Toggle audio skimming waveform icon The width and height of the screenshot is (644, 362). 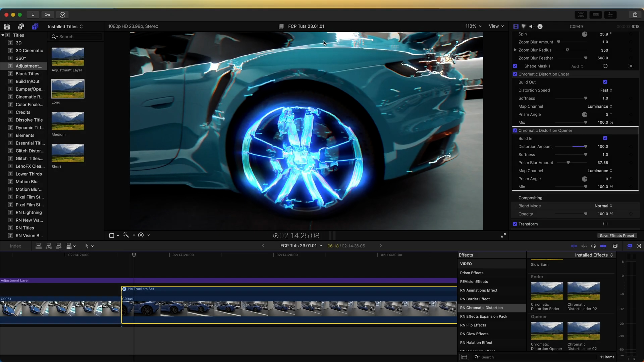(584, 246)
